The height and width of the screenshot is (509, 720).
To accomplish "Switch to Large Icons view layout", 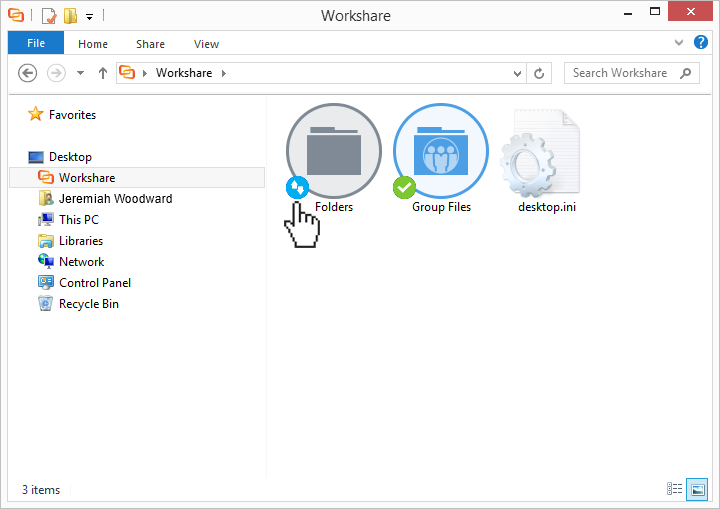I will pos(696,489).
